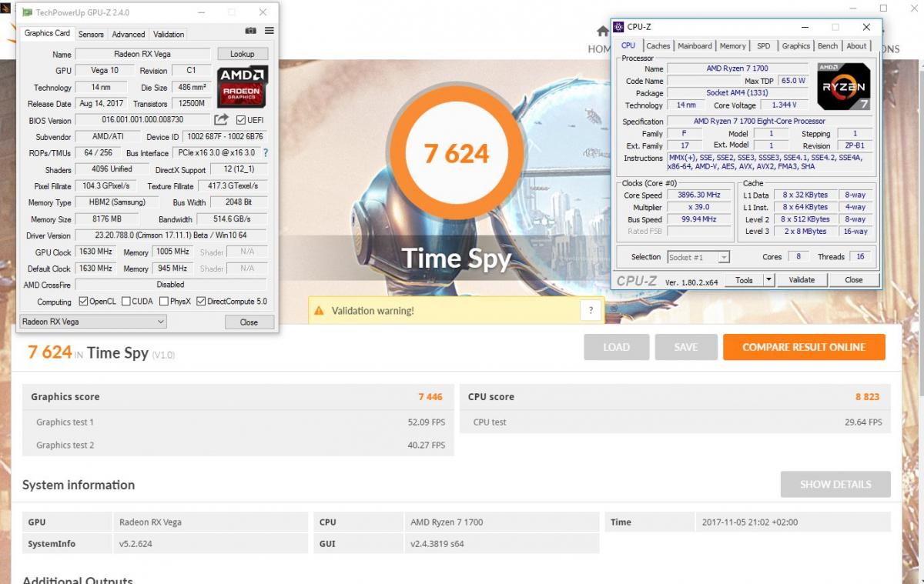Click the BIOS Version field

click(x=142, y=120)
